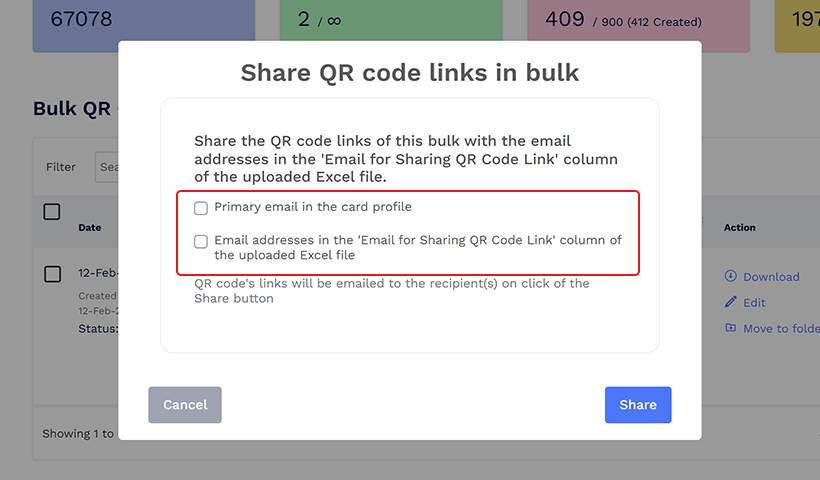Click the Move to folder link
820x480 pixels.
coord(780,328)
